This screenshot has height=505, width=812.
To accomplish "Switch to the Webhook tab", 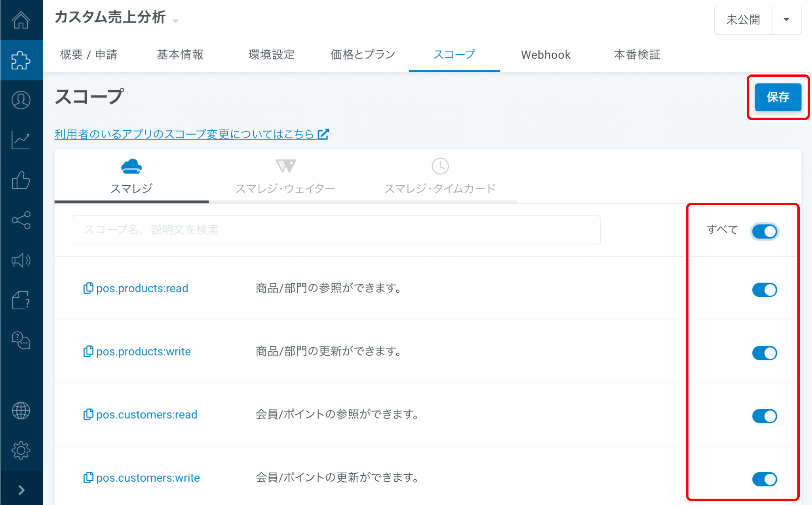I will point(545,55).
